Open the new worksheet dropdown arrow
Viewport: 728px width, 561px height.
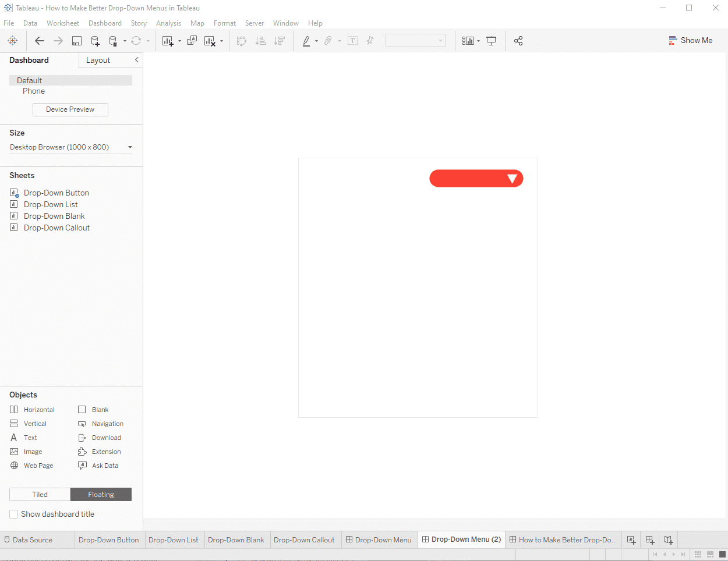[179, 41]
